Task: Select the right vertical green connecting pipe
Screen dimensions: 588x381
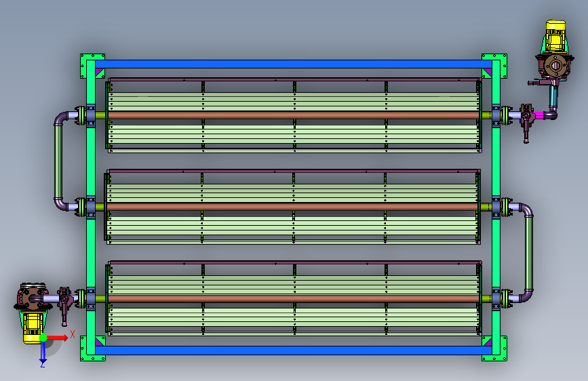Action: pos(529,253)
